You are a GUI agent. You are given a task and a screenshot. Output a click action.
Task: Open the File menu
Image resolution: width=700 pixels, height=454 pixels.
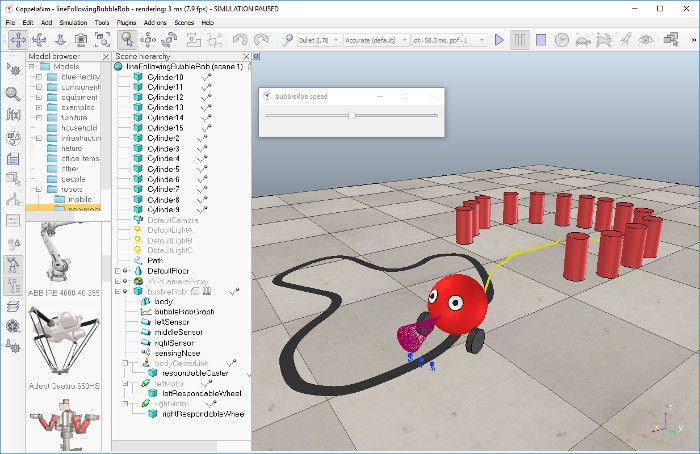click(x=10, y=22)
